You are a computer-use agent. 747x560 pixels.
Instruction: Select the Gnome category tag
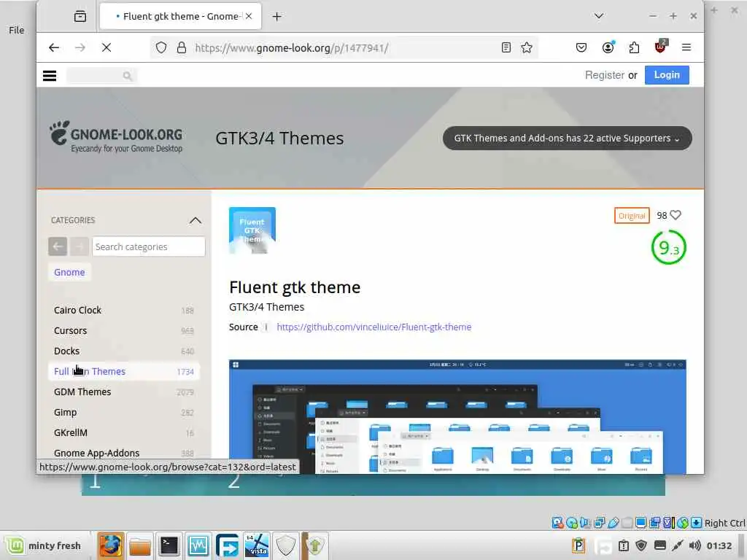[69, 273]
